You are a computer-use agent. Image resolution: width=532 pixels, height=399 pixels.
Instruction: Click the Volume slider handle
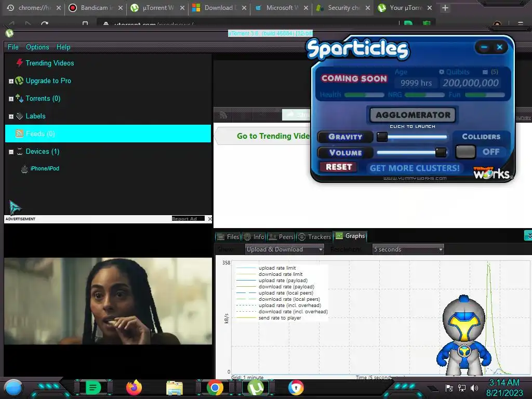[x=441, y=152]
